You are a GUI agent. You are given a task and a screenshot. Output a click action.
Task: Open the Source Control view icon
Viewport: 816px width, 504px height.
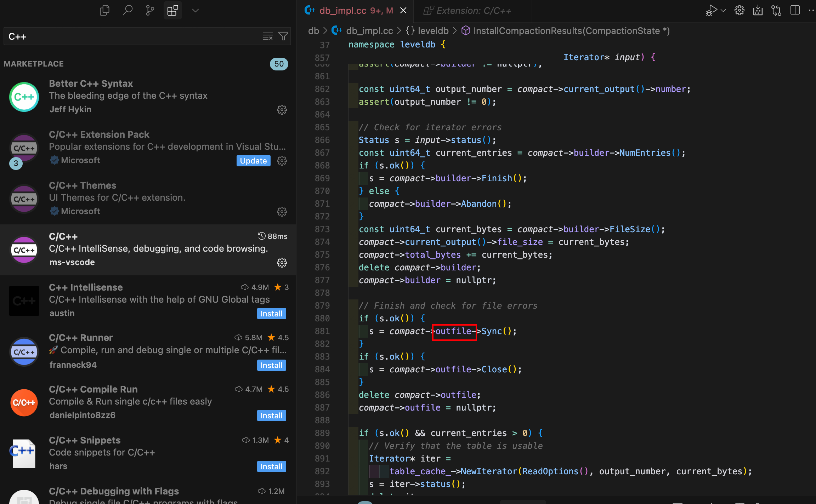pyautogui.click(x=150, y=10)
